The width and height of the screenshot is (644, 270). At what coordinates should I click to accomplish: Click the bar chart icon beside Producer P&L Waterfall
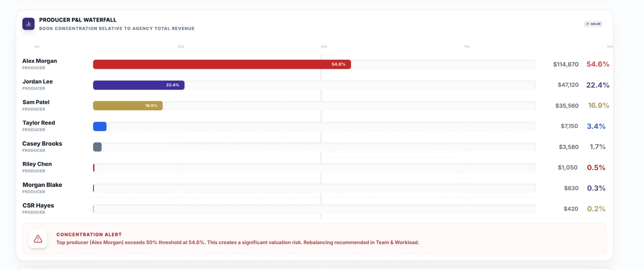(x=28, y=24)
